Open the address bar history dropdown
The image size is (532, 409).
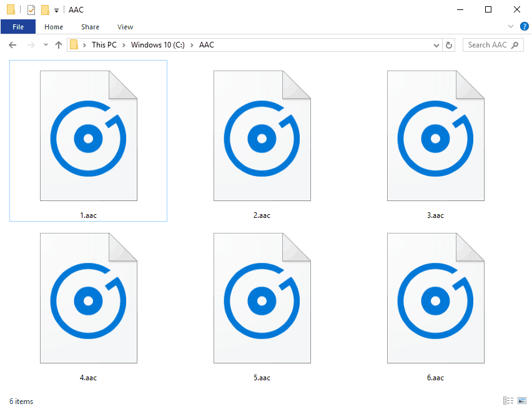pos(436,45)
